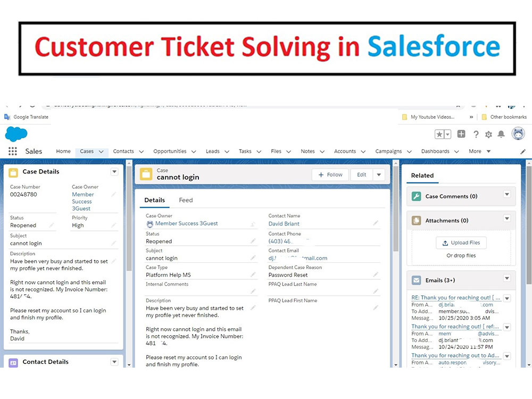The width and height of the screenshot is (532, 399).
Task: Open the Dashboards tab
Action: 435,151
